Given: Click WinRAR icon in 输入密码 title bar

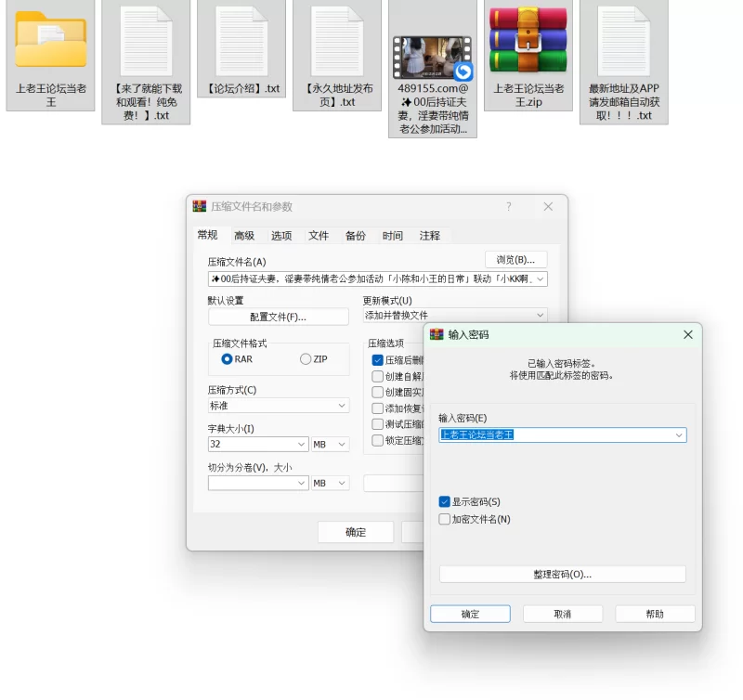Looking at the screenshot, I should coord(437,334).
